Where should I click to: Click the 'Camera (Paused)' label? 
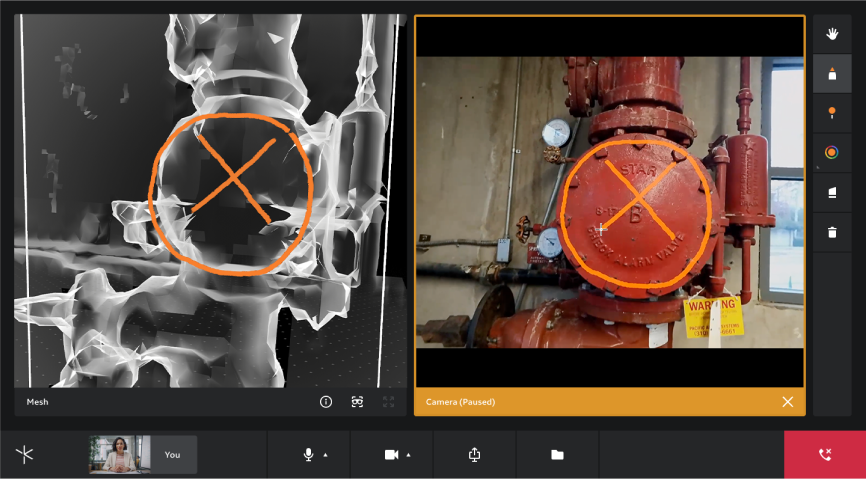pos(461,402)
